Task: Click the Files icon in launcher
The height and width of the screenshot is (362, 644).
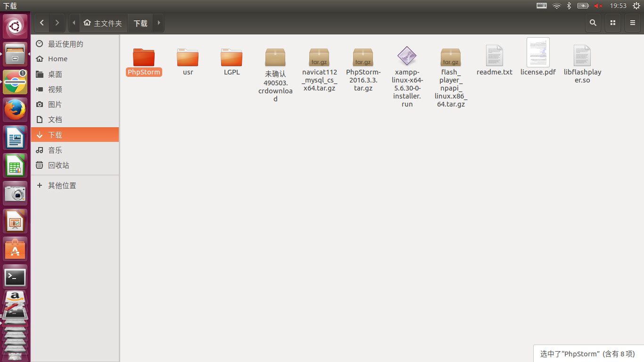Action: coord(15,54)
